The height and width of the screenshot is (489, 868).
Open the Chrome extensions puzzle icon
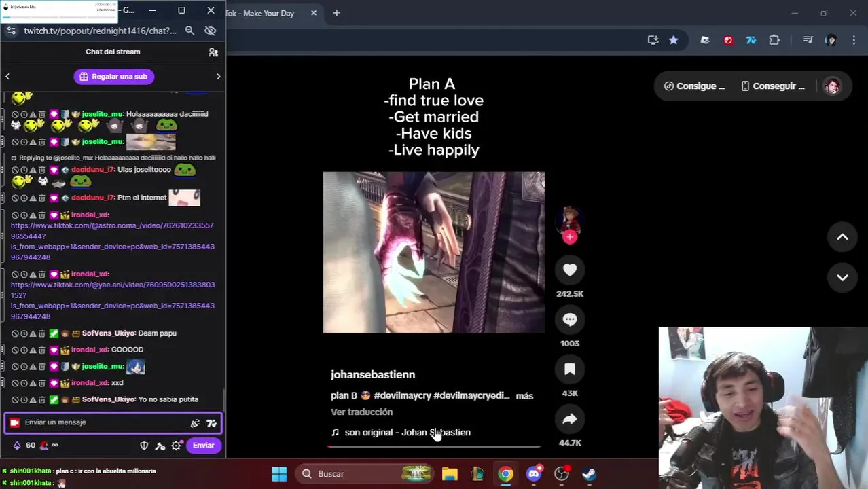tap(774, 40)
